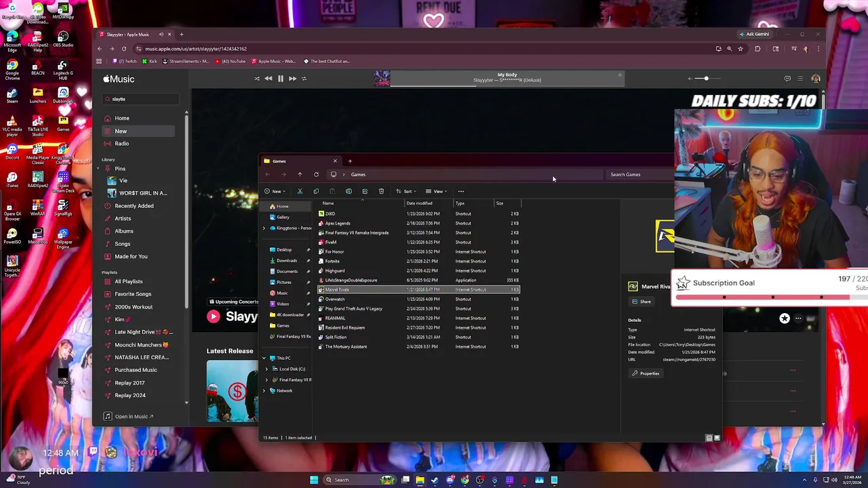Switch to large icons view in File Explorer
The height and width of the screenshot is (488, 868).
[x=717, y=438]
